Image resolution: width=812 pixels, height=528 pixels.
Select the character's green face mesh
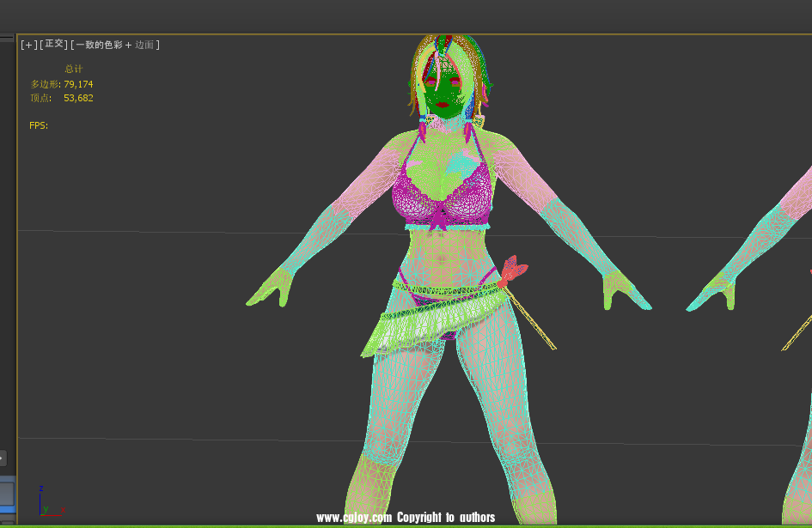coord(445,94)
